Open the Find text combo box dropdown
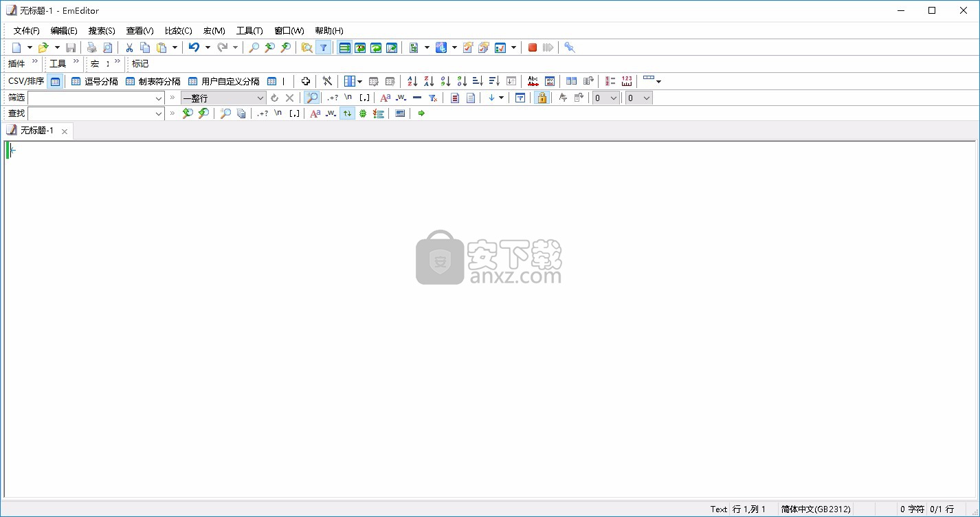The height and width of the screenshot is (517, 980). click(159, 113)
